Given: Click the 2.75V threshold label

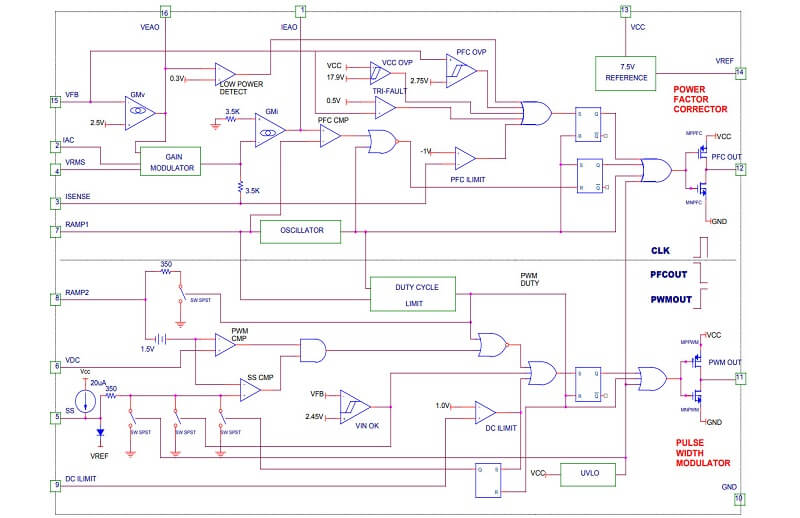Looking at the screenshot, I should click(x=419, y=81).
